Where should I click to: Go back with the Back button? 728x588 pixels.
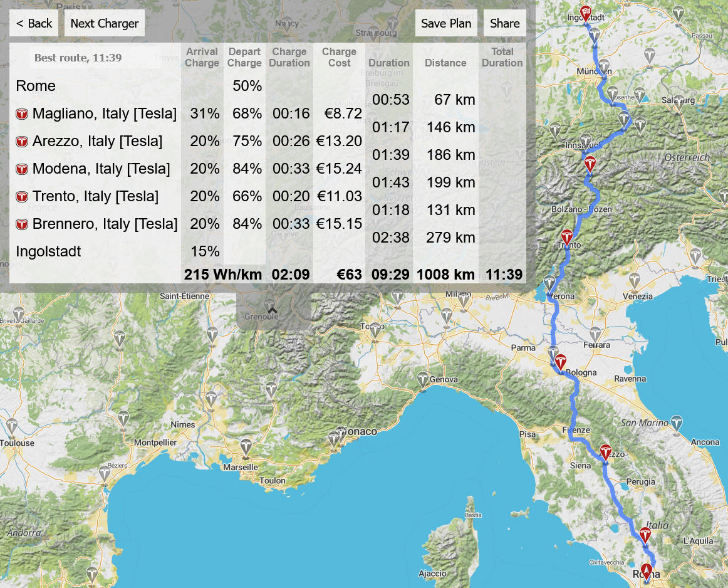34,23
